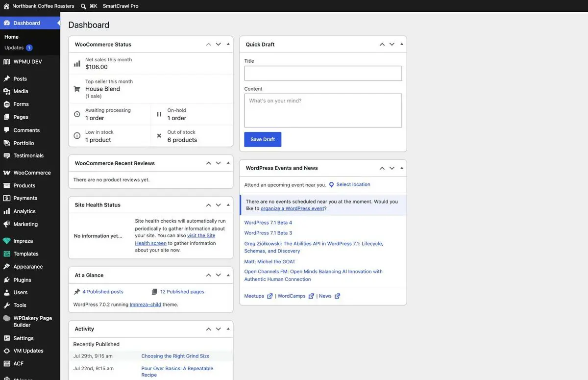Open Net sales this month stat
This screenshot has width=588, height=380.
151,64
